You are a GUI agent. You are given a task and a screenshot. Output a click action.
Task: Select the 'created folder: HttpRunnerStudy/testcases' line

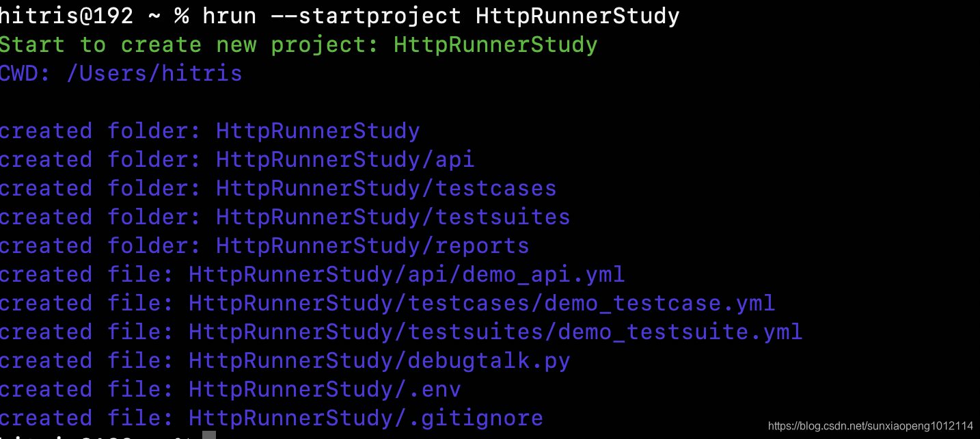tap(278, 188)
